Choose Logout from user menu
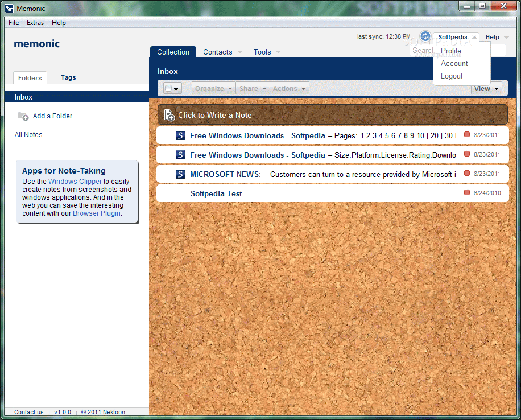 452,76
